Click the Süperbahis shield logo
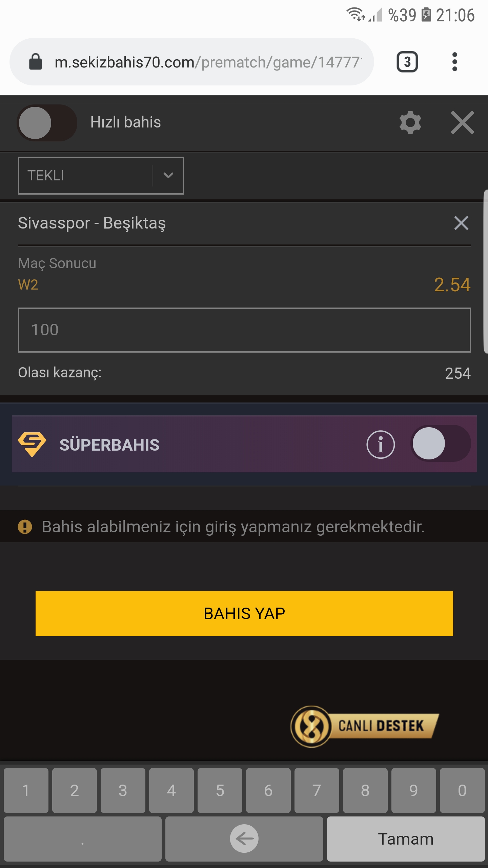The image size is (488, 868). 32,444
